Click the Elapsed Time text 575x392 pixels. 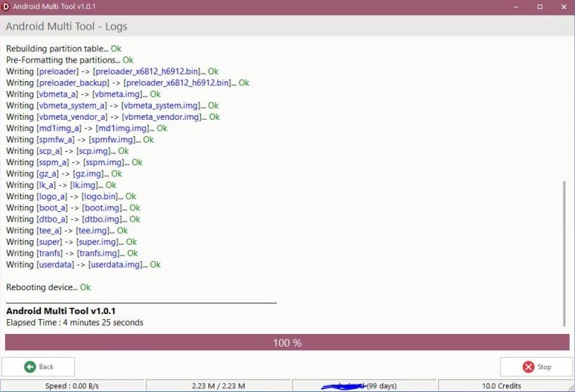pos(74,323)
